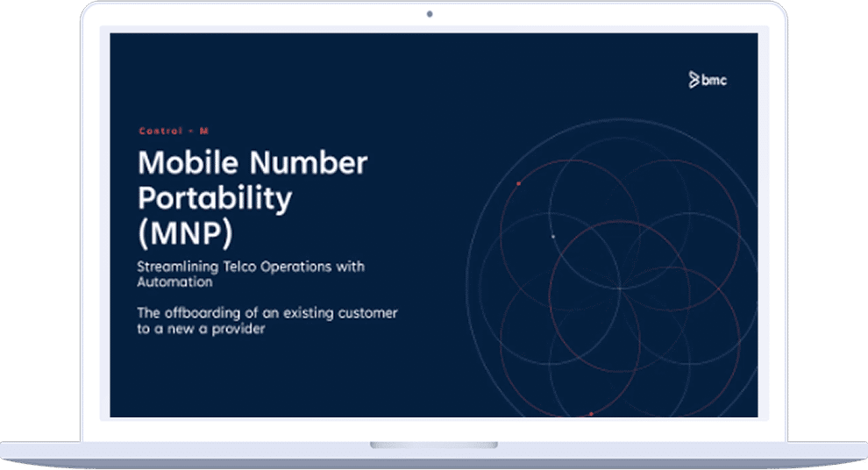The width and height of the screenshot is (868, 470).
Task: Click the "to a new a provider" line
Action: [200, 331]
